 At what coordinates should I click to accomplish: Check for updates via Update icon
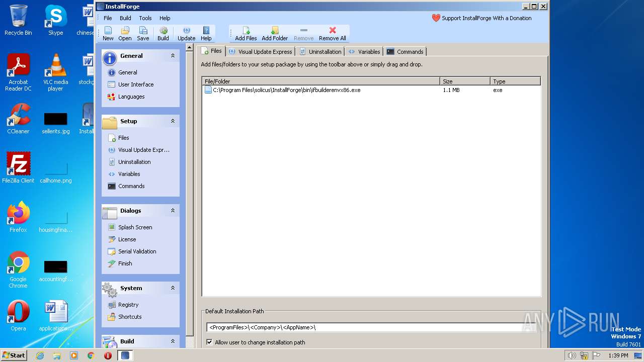[186, 34]
